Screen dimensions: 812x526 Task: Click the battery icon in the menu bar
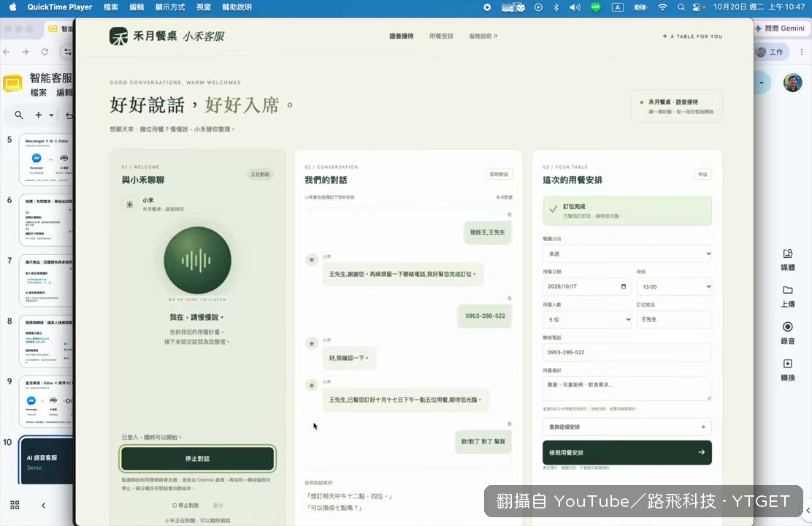(640, 7)
